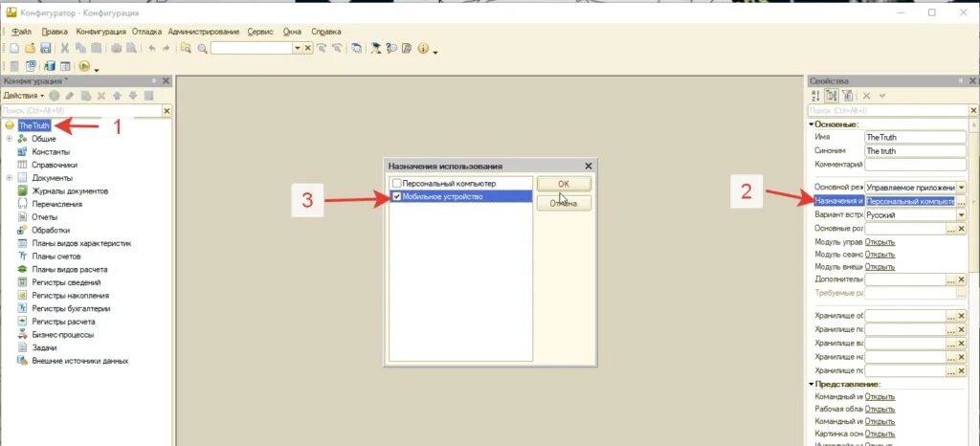Save with the floppy disk icon
The height and width of the screenshot is (446, 980).
coord(45,48)
